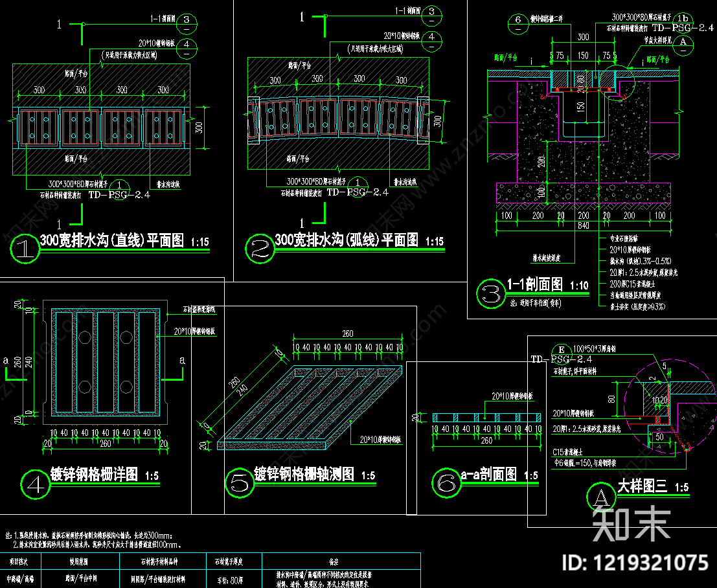Click the detail A title bubble
Image resolution: width=717 pixels, height=588 pixels.
click(601, 497)
